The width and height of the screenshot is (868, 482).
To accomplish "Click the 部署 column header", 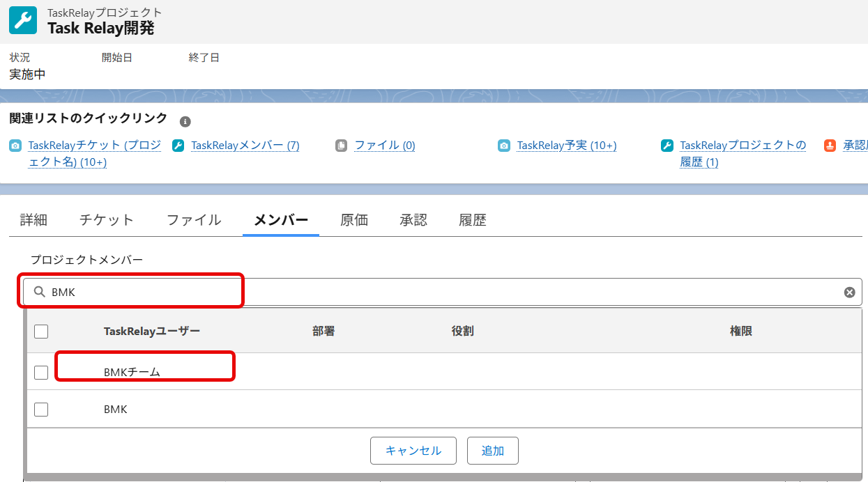I will click(323, 331).
